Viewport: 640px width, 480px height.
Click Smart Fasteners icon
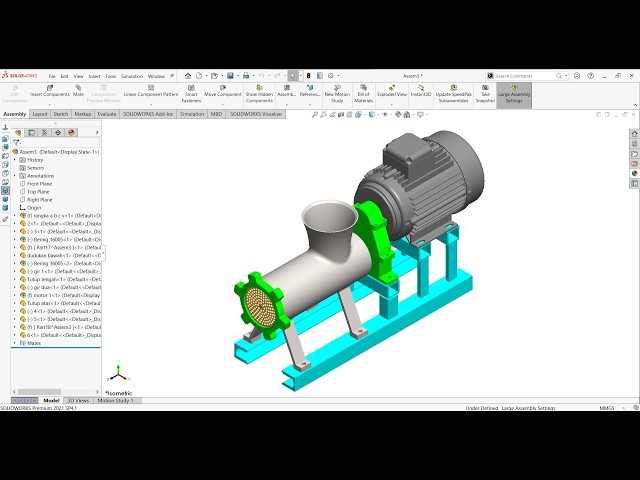pos(191,94)
